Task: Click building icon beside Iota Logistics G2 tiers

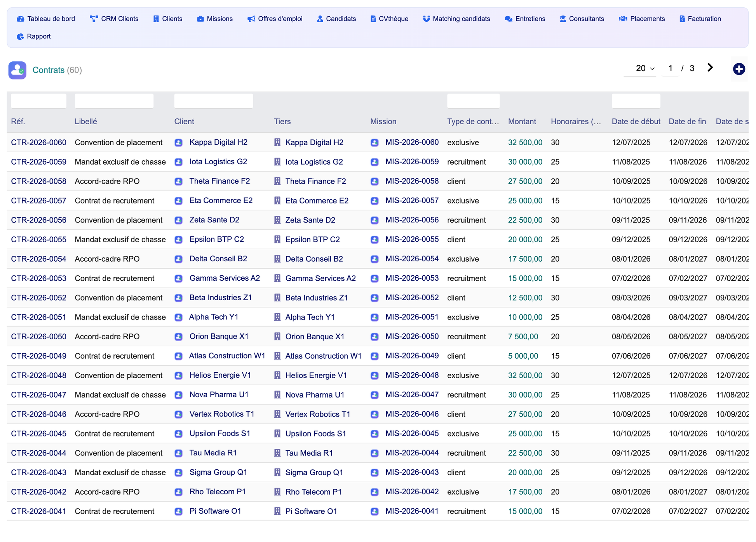Action: pyautogui.click(x=277, y=162)
